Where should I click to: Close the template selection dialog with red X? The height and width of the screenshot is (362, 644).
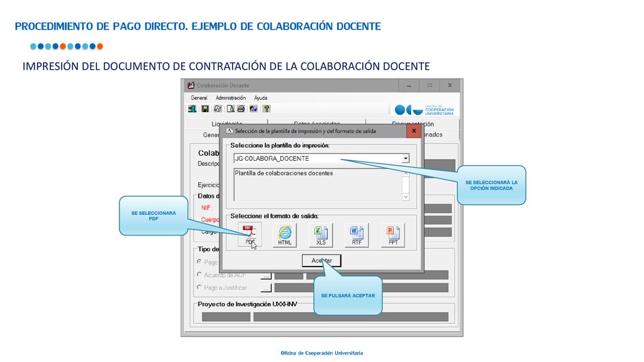tap(414, 131)
